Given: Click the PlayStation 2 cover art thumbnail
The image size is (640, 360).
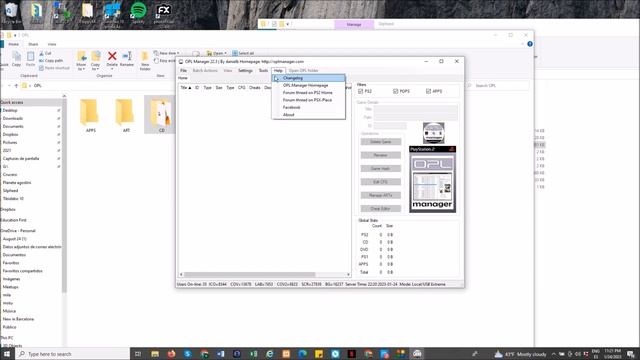Looking at the screenshot, I should click(x=433, y=179).
